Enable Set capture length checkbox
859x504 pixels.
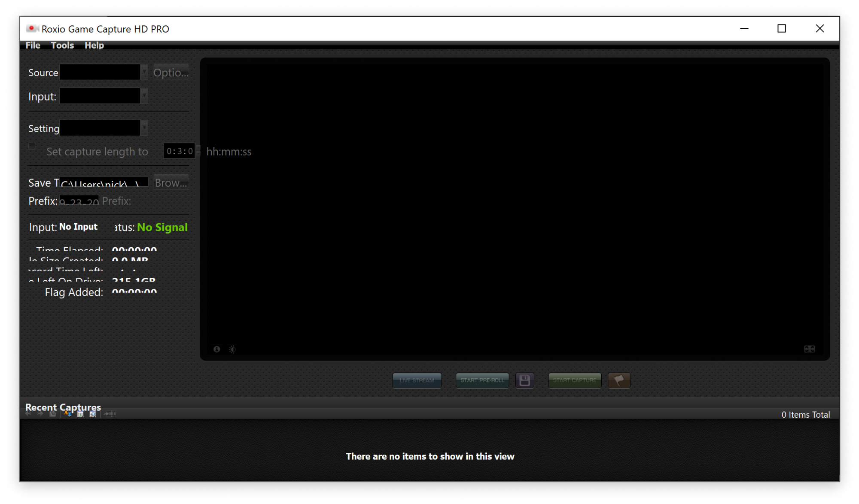pyautogui.click(x=32, y=146)
